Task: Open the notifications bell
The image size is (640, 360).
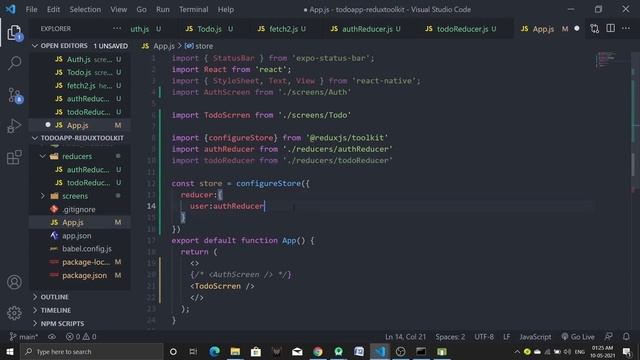Action: pyautogui.click(x=626, y=337)
